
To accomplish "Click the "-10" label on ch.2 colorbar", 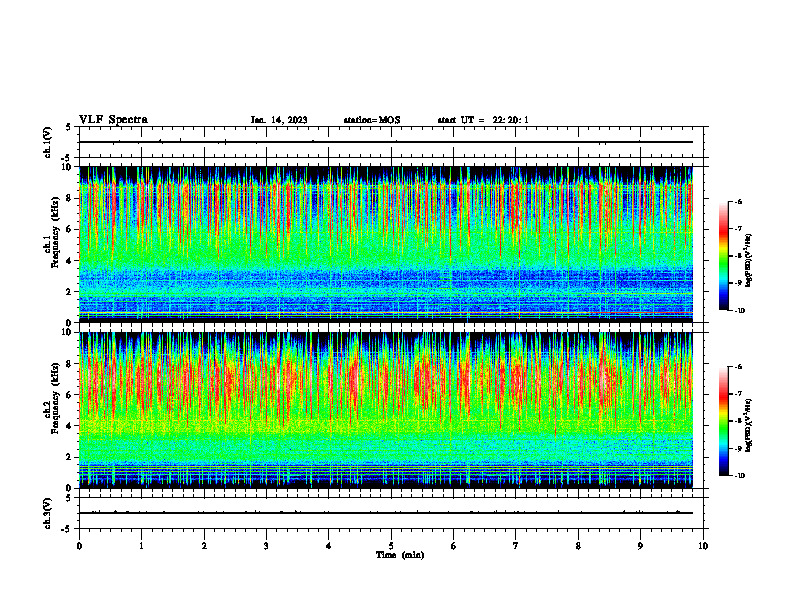I will [x=739, y=476].
